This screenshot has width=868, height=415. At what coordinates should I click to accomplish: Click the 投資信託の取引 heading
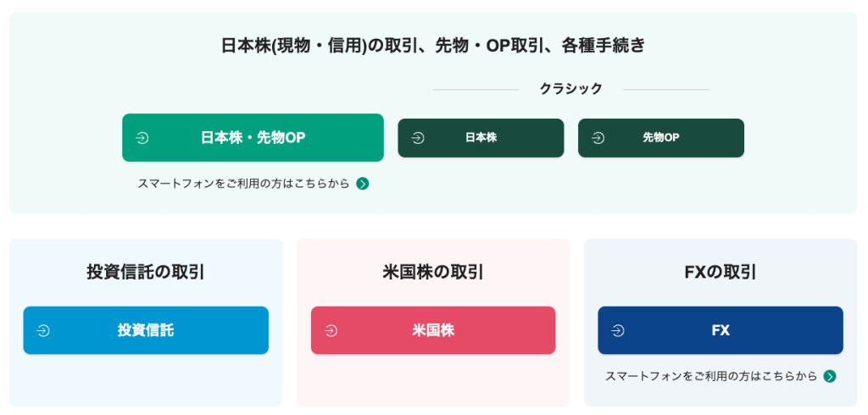tap(146, 272)
